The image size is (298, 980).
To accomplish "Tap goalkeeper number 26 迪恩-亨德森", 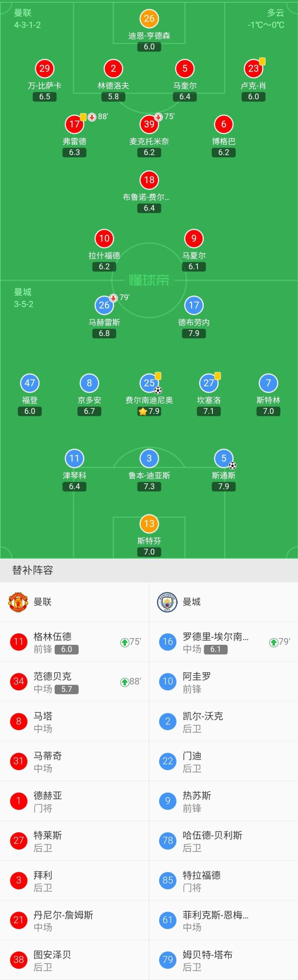I will 149,19.
